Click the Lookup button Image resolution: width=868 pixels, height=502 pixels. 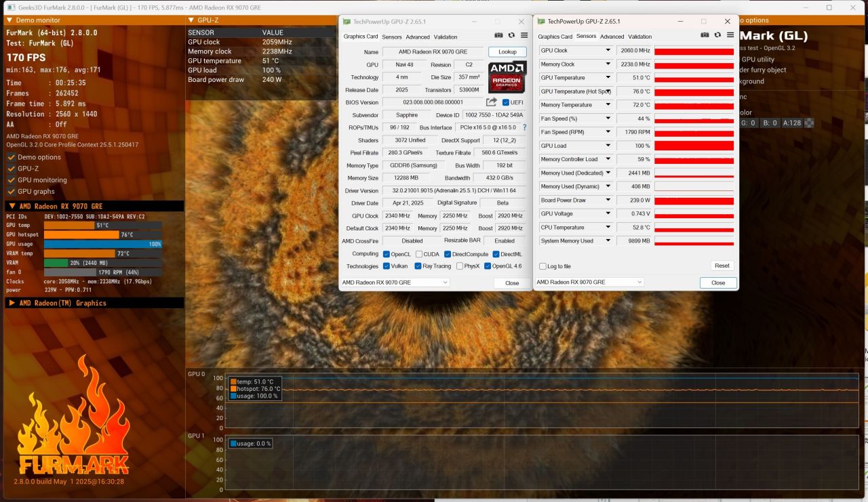click(507, 52)
